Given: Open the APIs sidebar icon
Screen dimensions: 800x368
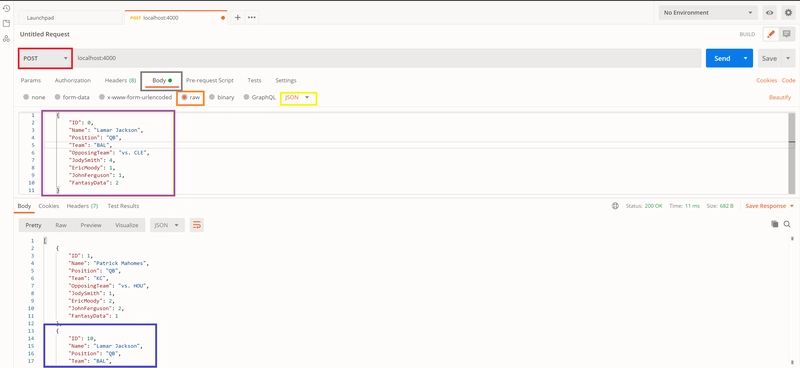Looking at the screenshot, I should click(6, 38).
